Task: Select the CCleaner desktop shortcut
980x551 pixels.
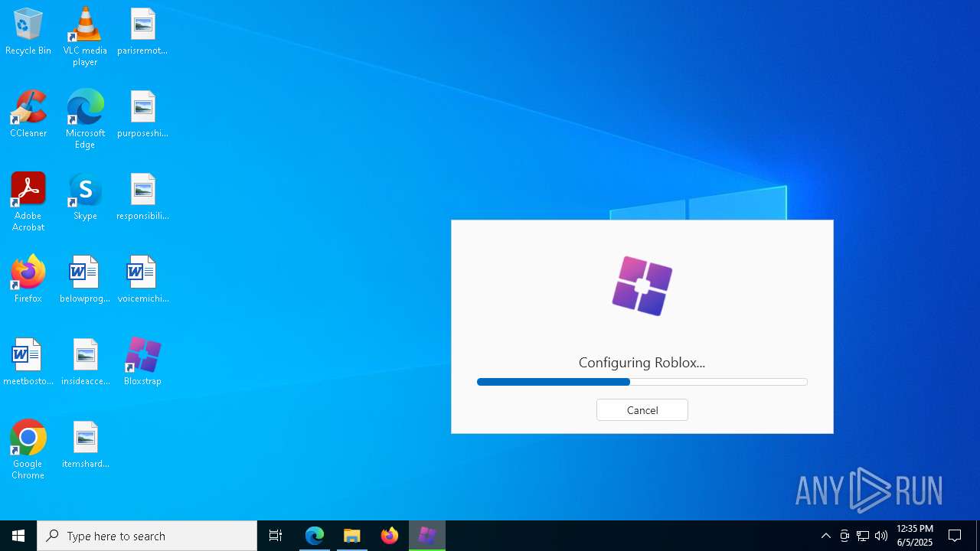Action: click(28, 115)
